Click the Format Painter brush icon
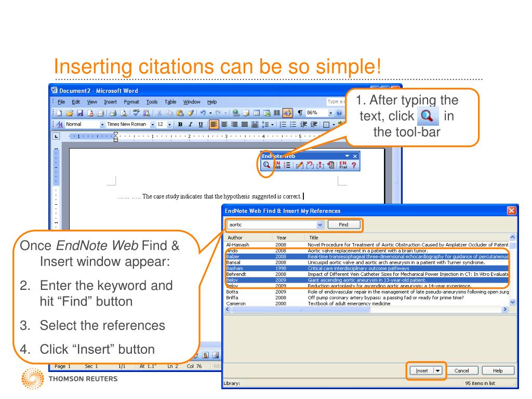The image size is (532, 399). (191, 113)
